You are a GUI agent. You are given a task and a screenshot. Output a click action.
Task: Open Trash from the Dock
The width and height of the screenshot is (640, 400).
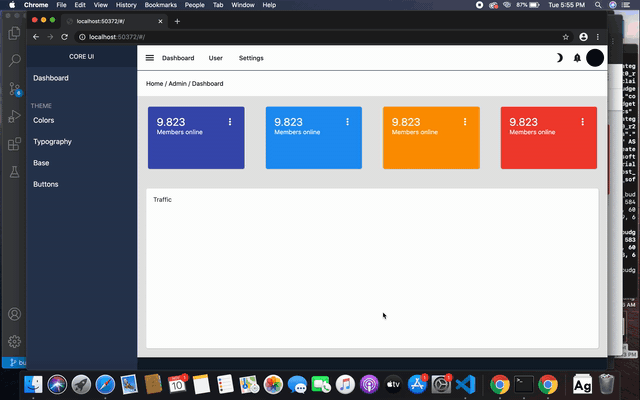pyautogui.click(x=607, y=384)
